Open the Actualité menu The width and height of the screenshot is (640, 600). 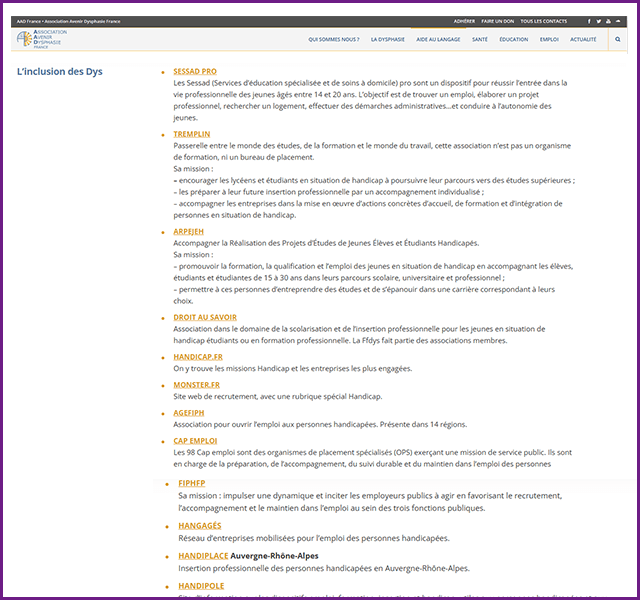583,40
